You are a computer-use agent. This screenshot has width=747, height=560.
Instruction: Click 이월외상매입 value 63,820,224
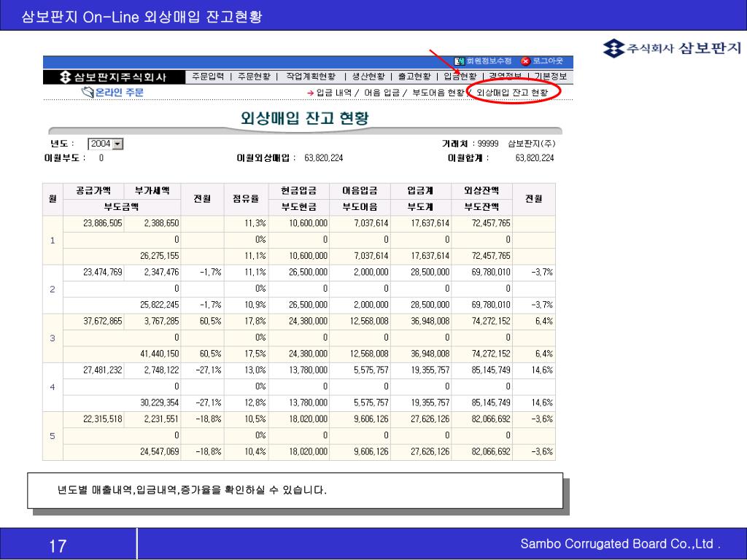point(323,158)
